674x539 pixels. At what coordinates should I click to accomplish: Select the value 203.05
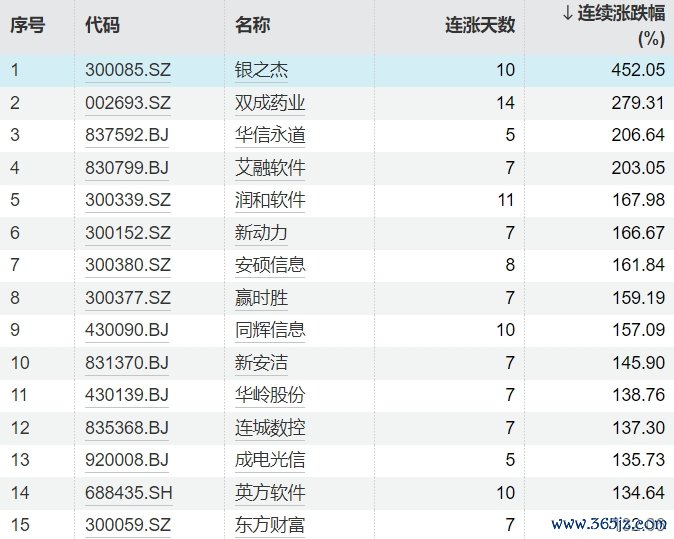click(638, 168)
